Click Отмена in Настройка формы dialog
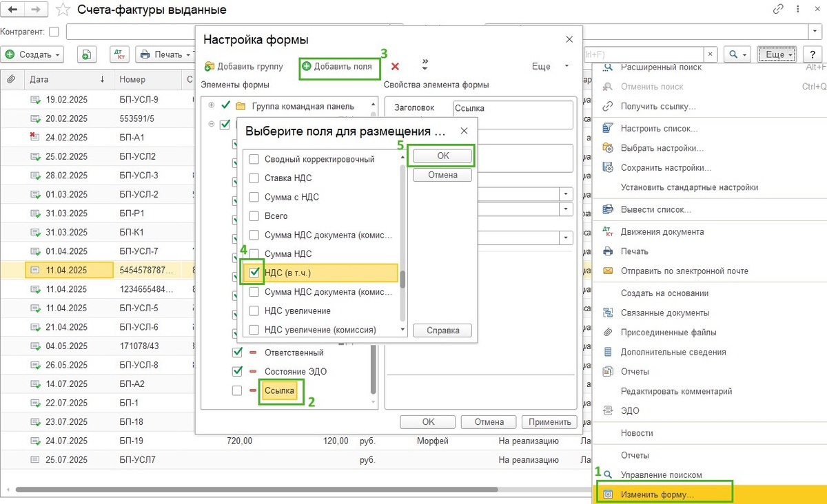The width and height of the screenshot is (827, 504). point(488,422)
